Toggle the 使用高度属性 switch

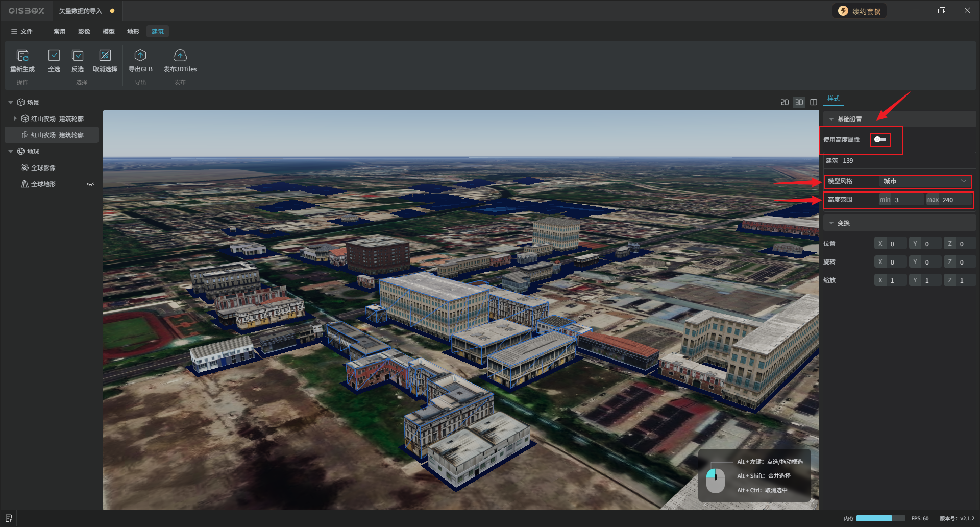(880, 139)
